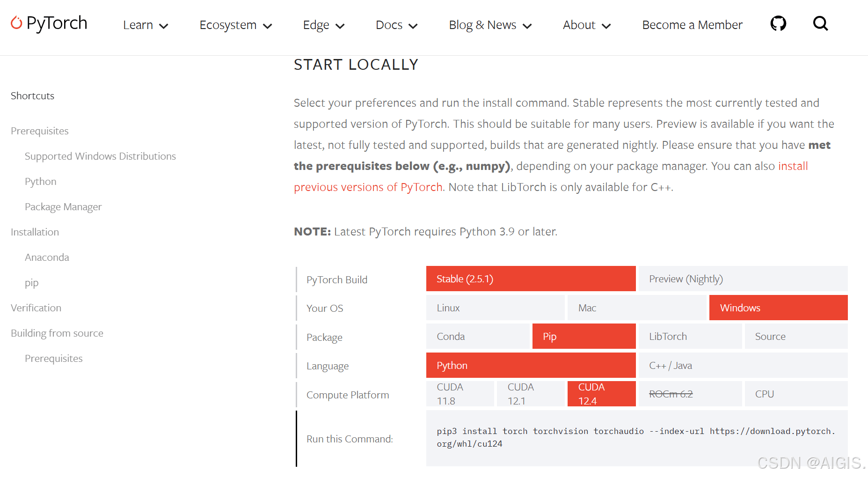The height and width of the screenshot is (478, 868).
Task: Expand the Learn dropdown menu
Action: click(145, 25)
